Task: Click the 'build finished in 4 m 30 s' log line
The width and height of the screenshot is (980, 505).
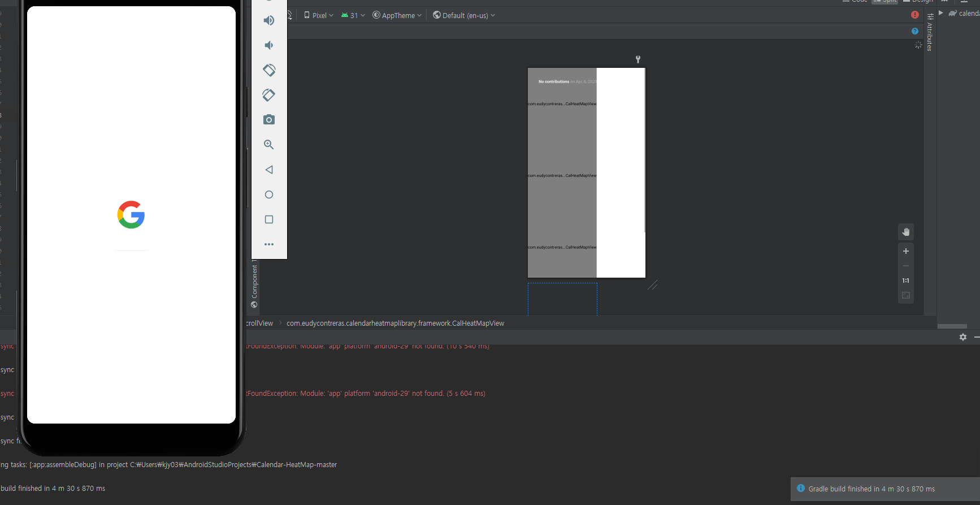Action: point(53,489)
